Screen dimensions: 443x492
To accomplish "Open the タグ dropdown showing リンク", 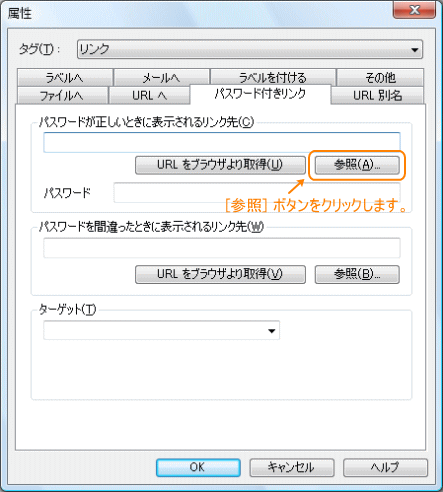I will pos(250,49).
